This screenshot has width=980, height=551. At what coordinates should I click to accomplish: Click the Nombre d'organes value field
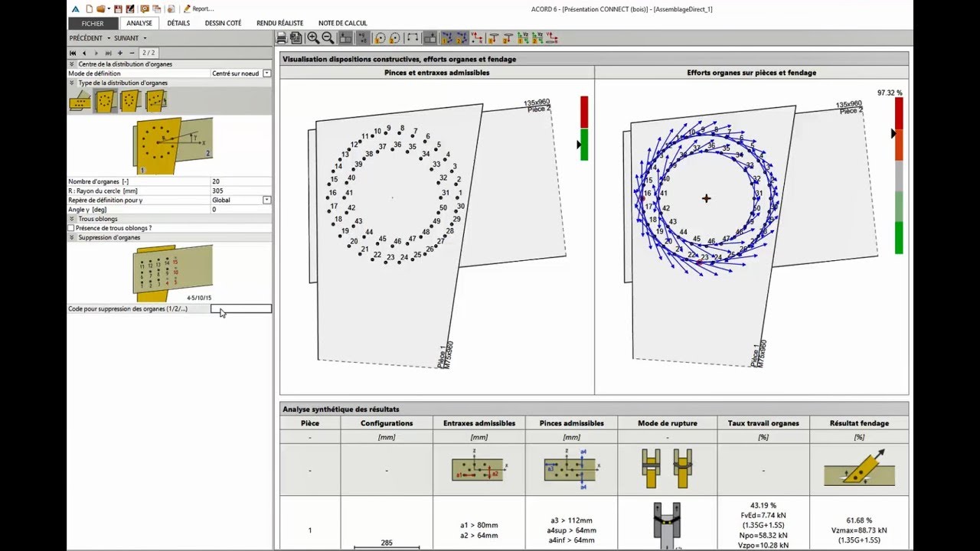[241, 181]
